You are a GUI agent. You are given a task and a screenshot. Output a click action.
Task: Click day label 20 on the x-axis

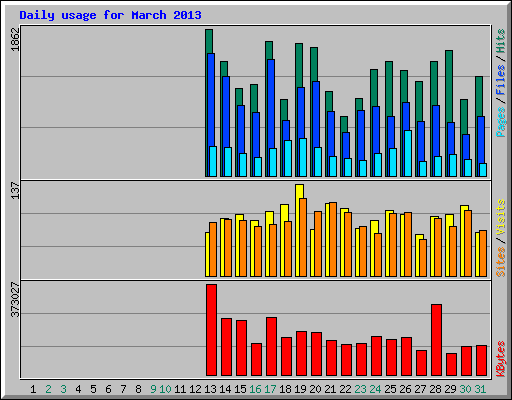[x=315, y=389]
